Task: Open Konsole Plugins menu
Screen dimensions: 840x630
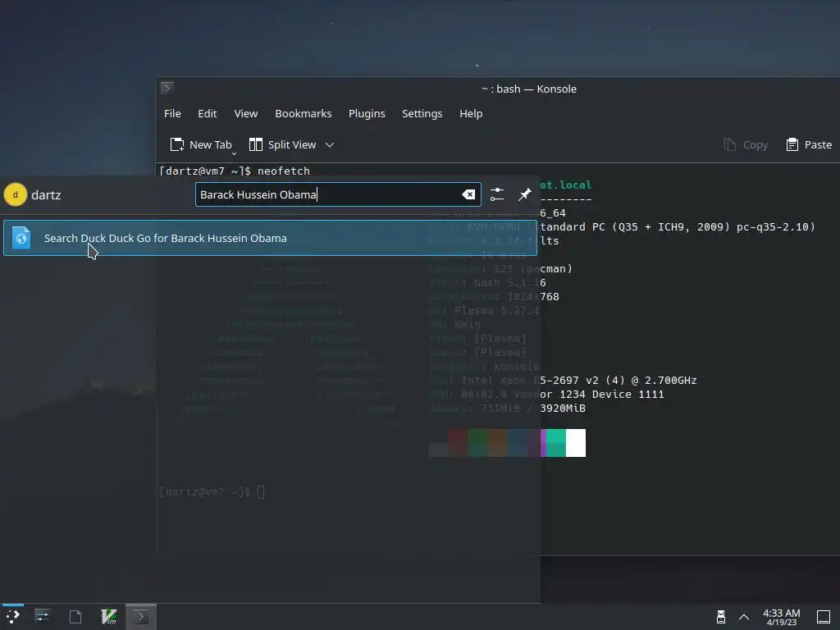Action: pyautogui.click(x=367, y=113)
